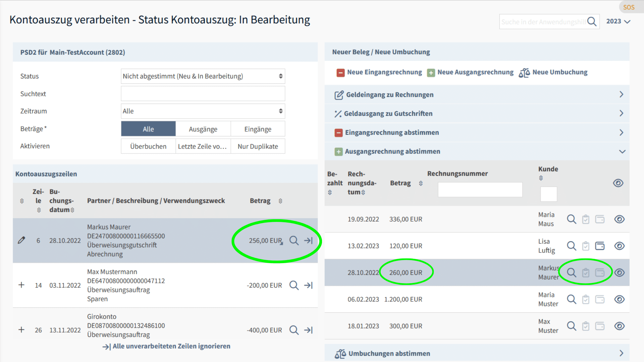Viewport: 644px width, 362px height.
Task: Open the Zeitraum dropdown
Action: tap(203, 111)
